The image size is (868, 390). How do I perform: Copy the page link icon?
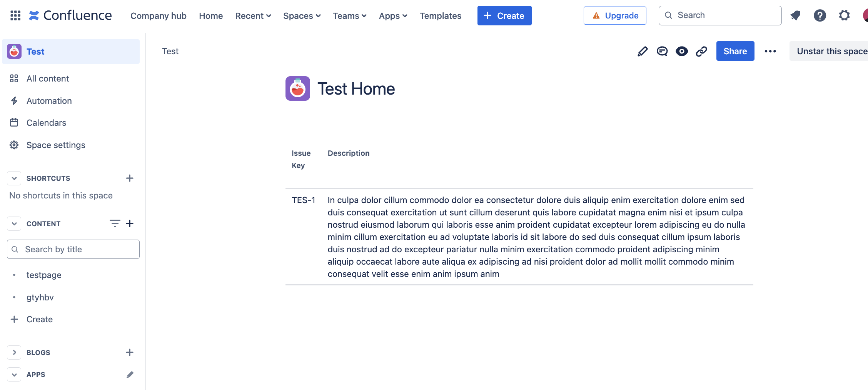701,51
